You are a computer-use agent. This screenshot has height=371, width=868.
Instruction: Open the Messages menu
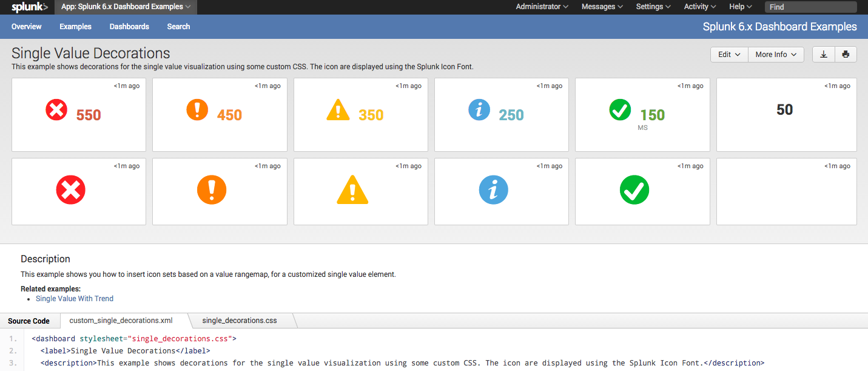[x=602, y=7]
